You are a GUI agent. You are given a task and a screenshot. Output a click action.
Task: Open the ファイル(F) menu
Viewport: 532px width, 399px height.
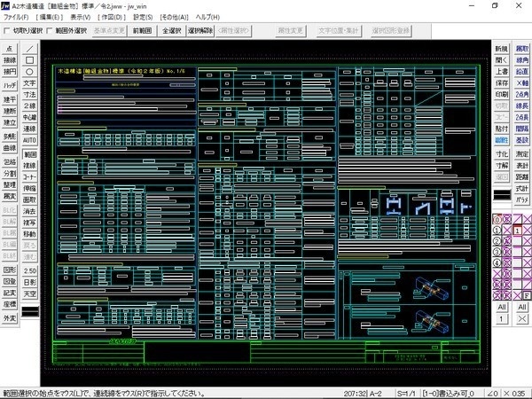coord(16,17)
